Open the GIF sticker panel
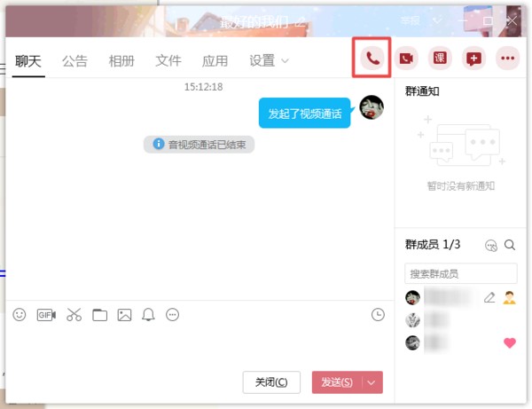532x409 pixels. 46,315
